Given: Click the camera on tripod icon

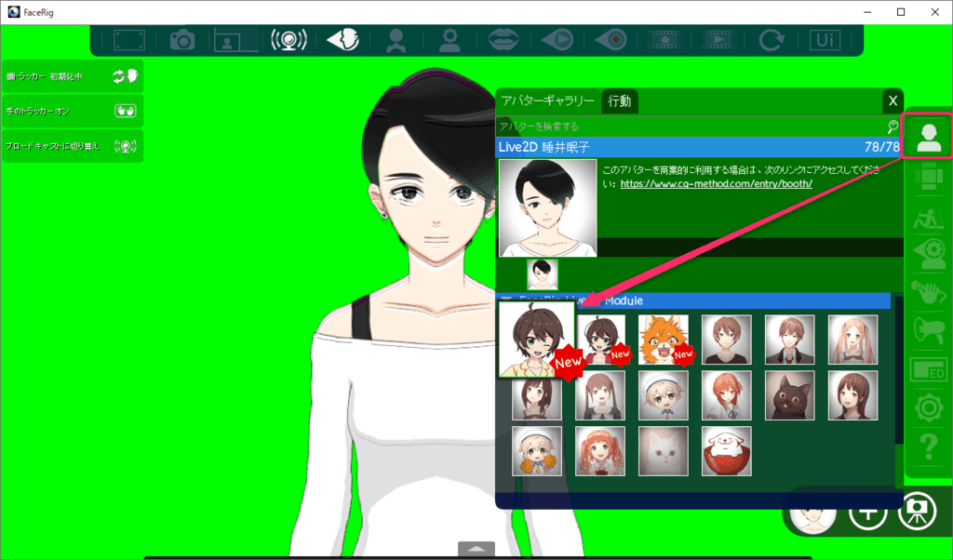Looking at the screenshot, I should (x=917, y=512).
